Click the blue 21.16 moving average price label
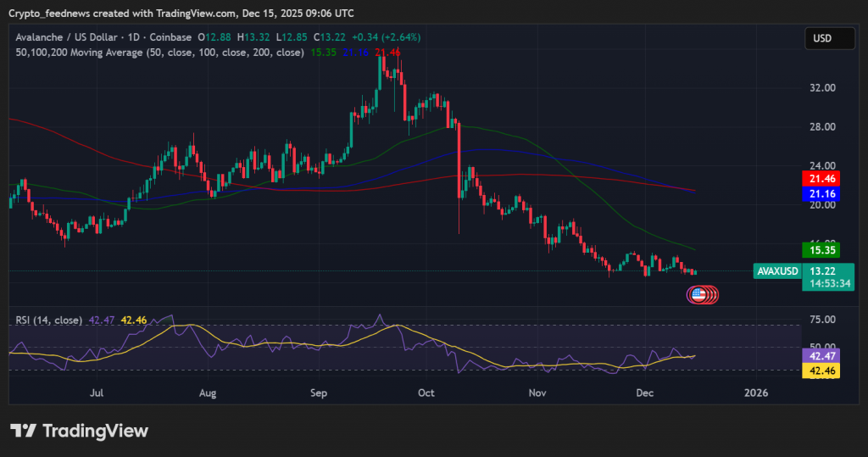The width and height of the screenshot is (868, 457). [821, 194]
